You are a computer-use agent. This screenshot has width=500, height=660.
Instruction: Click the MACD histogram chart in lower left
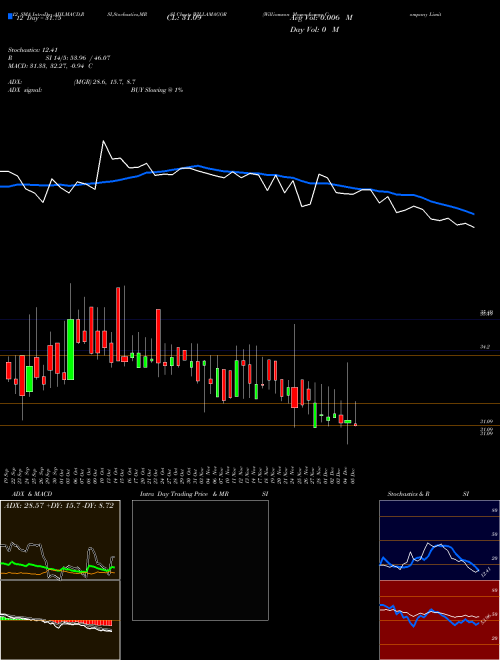[x=60, y=620]
